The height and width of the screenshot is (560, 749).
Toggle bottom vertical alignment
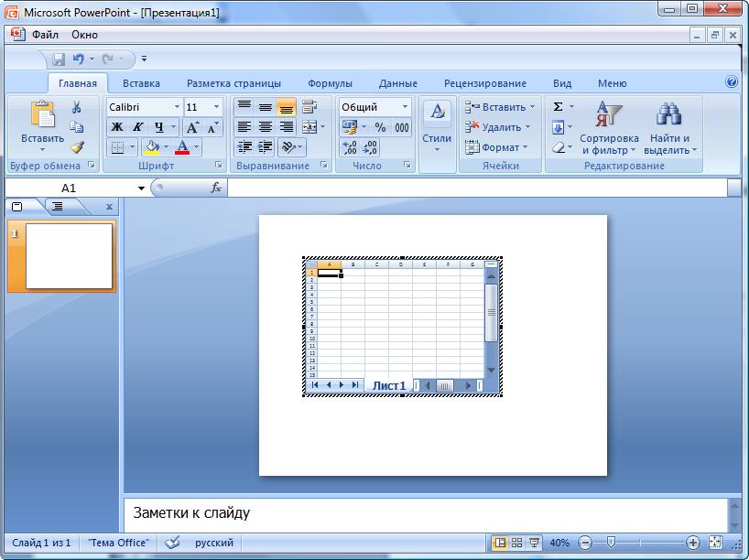click(286, 107)
